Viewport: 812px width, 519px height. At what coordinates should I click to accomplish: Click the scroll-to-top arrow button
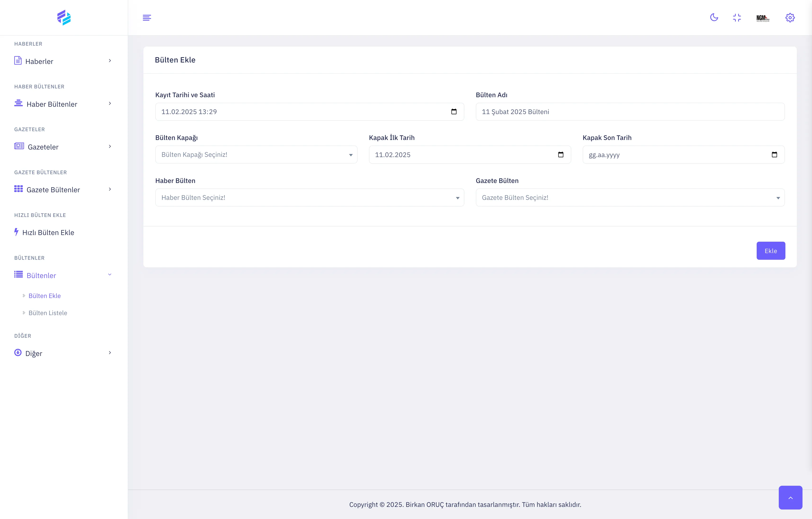790,497
